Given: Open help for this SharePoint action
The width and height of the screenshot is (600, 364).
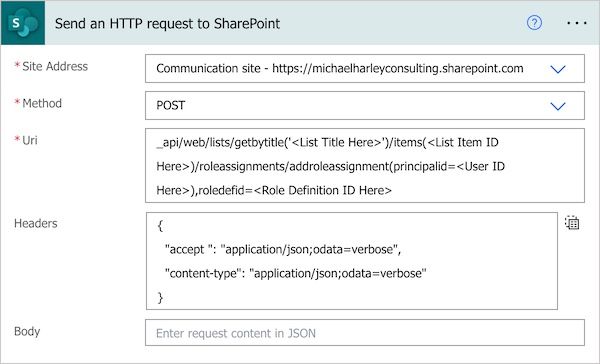Looking at the screenshot, I should click(x=534, y=23).
